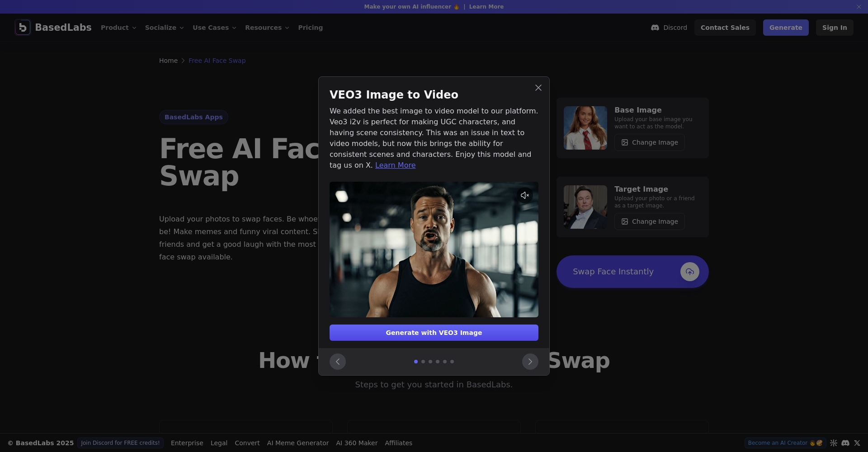The height and width of the screenshot is (452, 868).
Task: Open the Discord icon link in header
Action: pyautogui.click(x=655, y=28)
